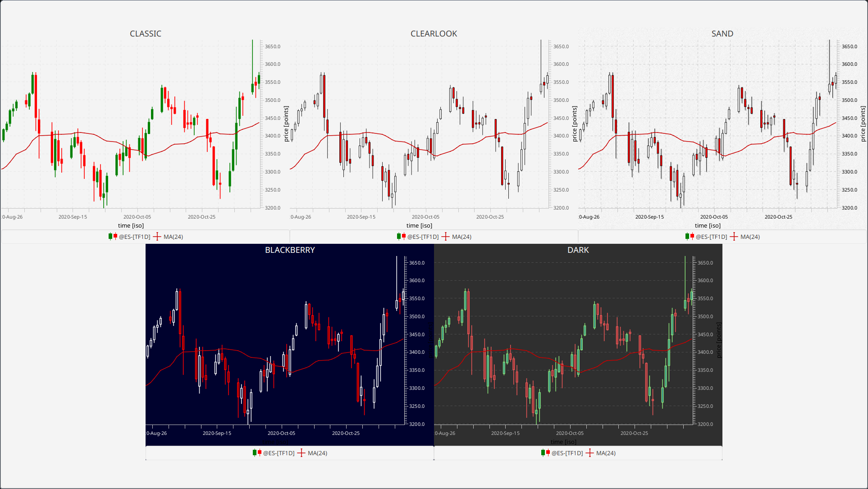Click the candlestick legend icon under SAND chart
This screenshot has width=868, height=489.
click(x=690, y=237)
